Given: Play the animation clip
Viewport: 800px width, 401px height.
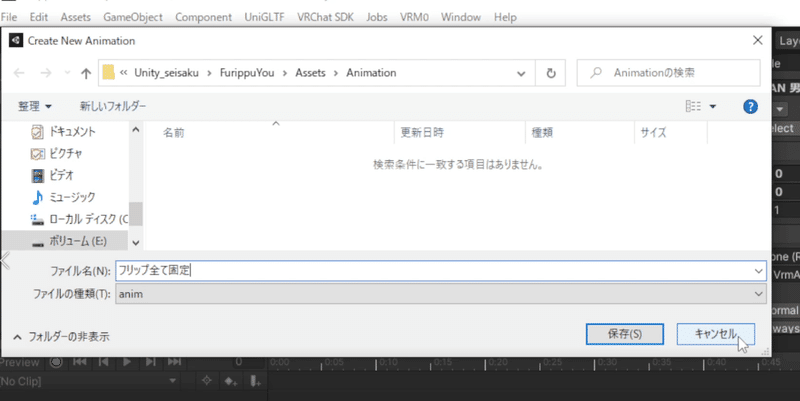Looking at the screenshot, I should [127, 362].
